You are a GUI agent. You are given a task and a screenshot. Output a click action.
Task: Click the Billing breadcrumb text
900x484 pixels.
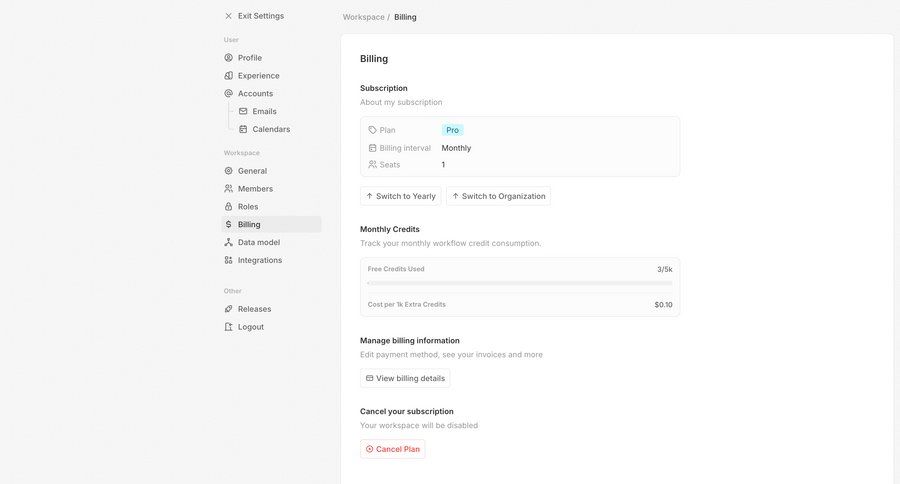coord(405,17)
